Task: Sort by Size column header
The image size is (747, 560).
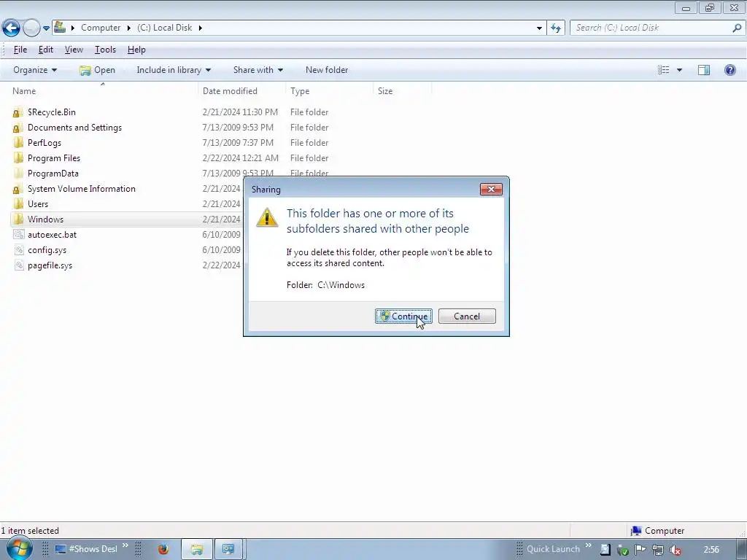Action: coord(402,91)
